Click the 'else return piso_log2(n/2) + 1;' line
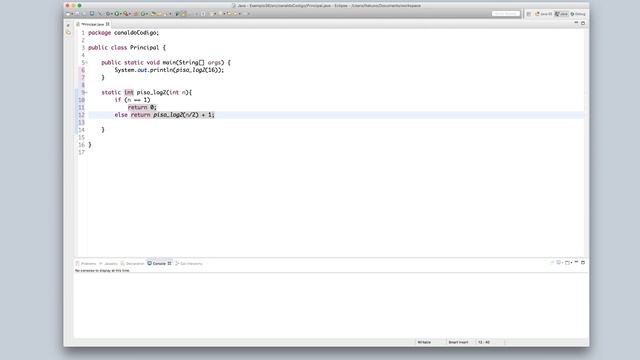Viewport: 640px width, 360px height. 164,115
